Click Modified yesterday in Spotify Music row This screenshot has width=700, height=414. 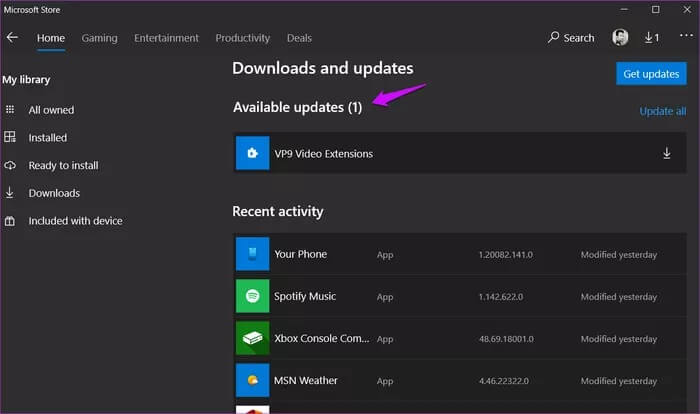tap(619, 297)
